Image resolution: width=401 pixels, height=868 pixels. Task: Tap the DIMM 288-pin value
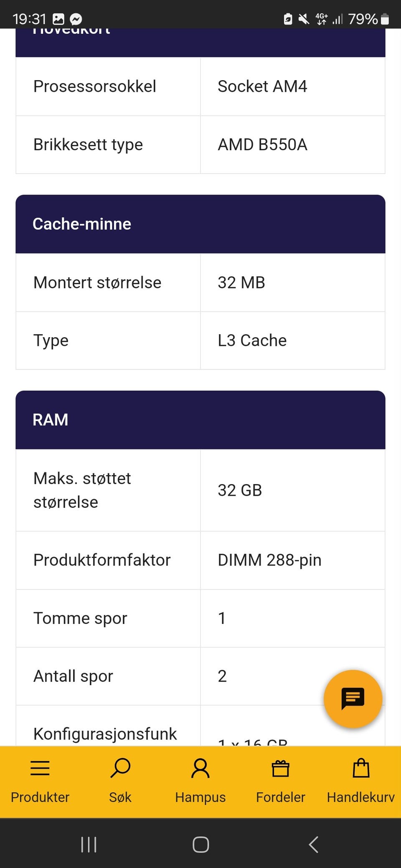269,560
